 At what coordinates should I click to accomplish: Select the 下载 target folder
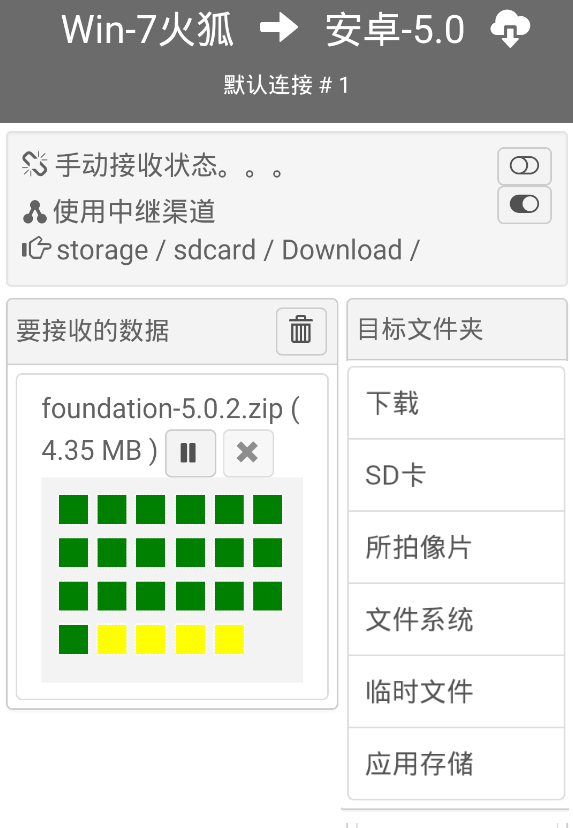point(456,403)
